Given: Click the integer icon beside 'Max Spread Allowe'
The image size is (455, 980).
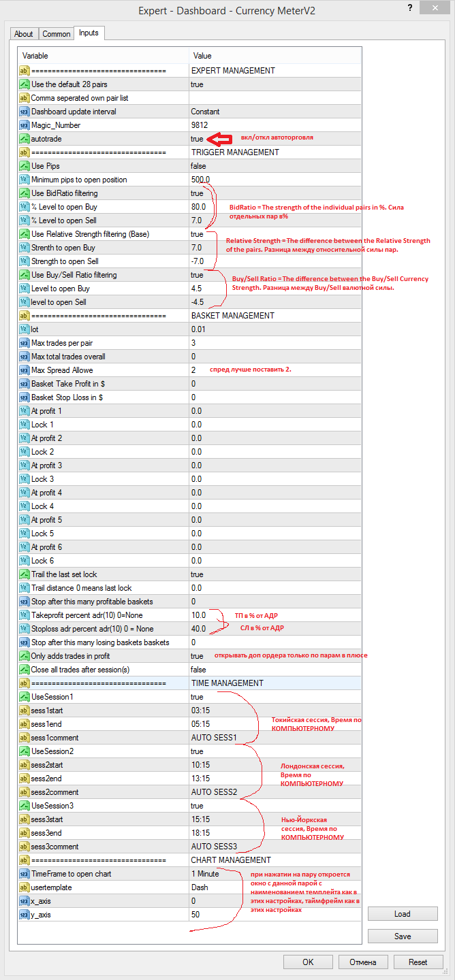Looking at the screenshot, I should pyautogui.click(x=24, y=370).
